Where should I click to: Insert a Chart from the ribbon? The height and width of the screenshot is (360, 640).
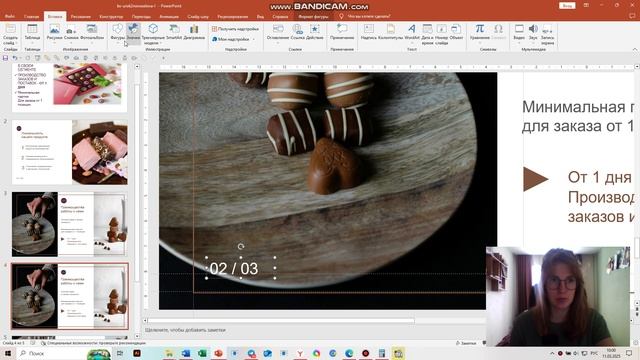click(194, 33)
